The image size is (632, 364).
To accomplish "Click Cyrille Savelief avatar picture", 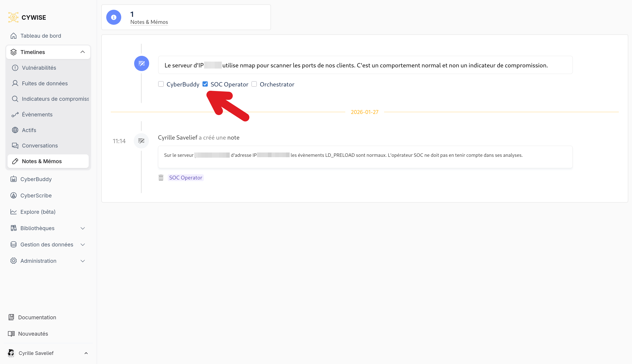I will click(11, 353).
